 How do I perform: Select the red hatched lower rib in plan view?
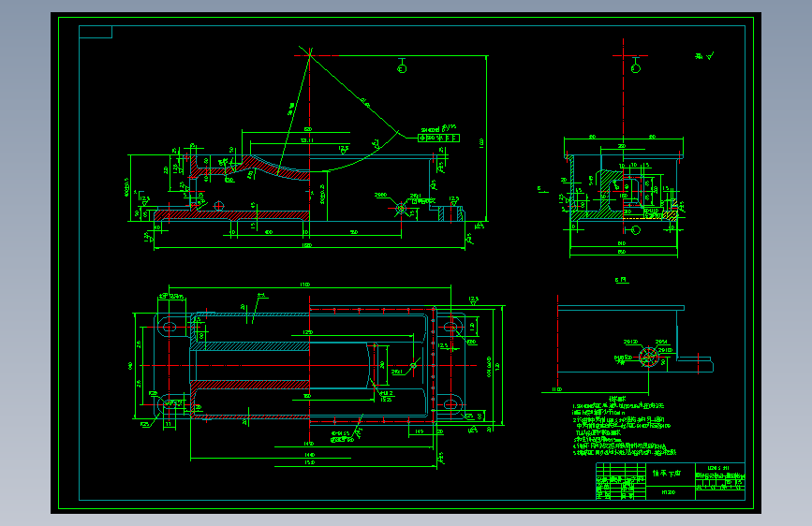point(250,385)
